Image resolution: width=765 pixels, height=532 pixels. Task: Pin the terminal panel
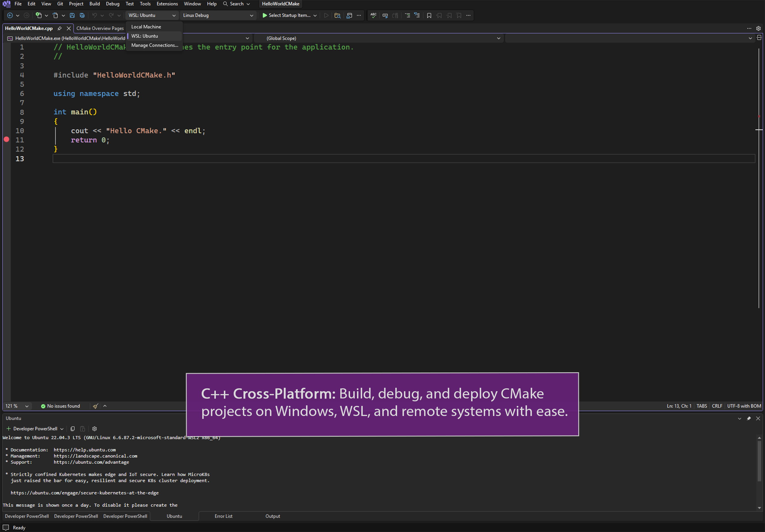[749, 419]
